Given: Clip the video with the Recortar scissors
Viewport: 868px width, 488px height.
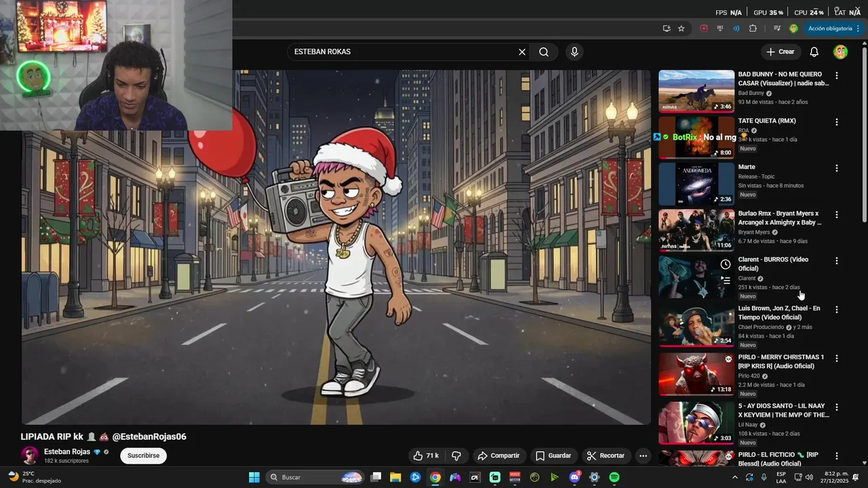Looking at the screenshot, I should [x=606, y=456].
